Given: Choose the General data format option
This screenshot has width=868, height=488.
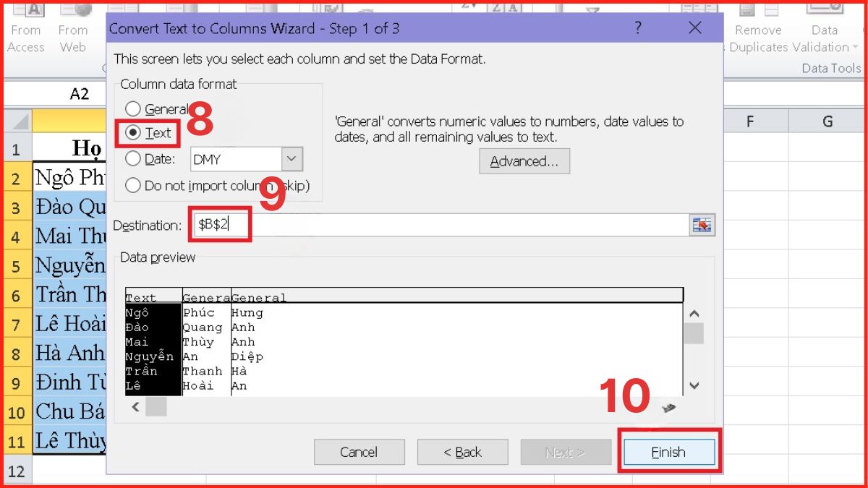Looking at the screenshot, I should pyautogui.click(x=133, y=108).
